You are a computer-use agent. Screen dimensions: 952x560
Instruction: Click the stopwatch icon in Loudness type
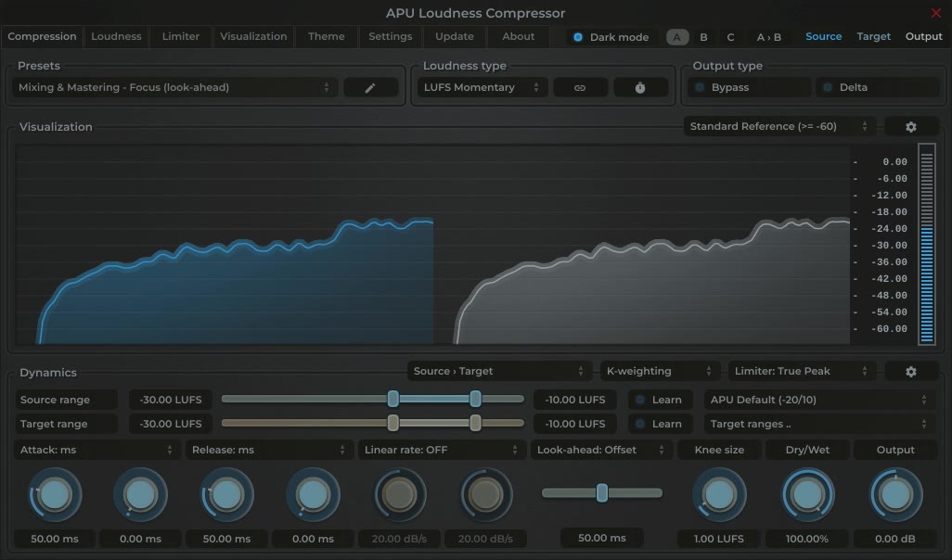[x=640, y=87]
